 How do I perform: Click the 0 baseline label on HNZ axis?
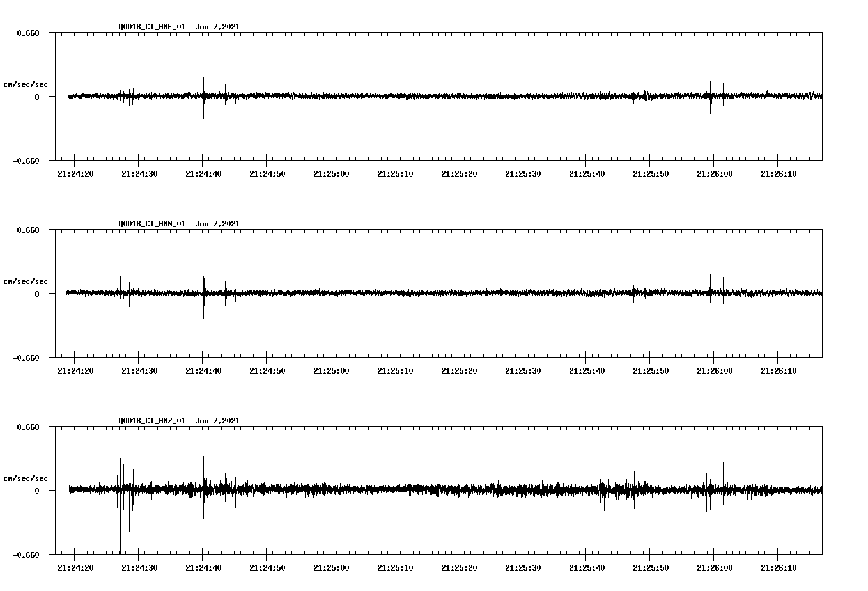tap(37, 491)
